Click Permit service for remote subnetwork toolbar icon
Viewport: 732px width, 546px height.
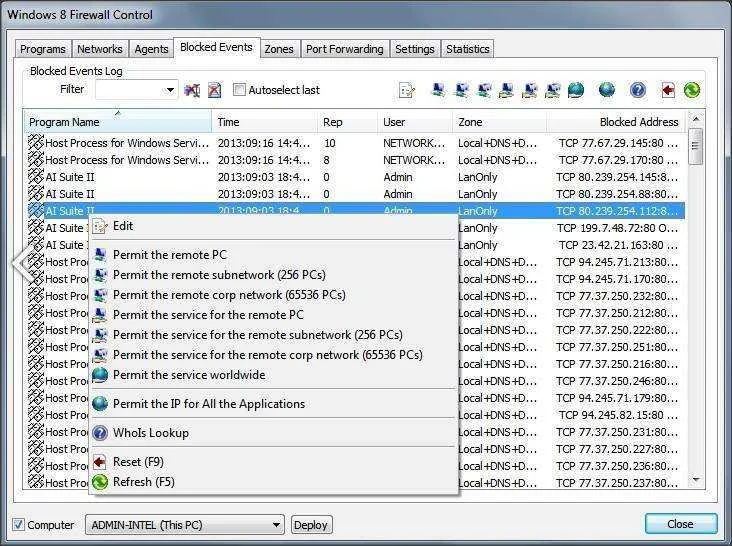click(529, 90)
